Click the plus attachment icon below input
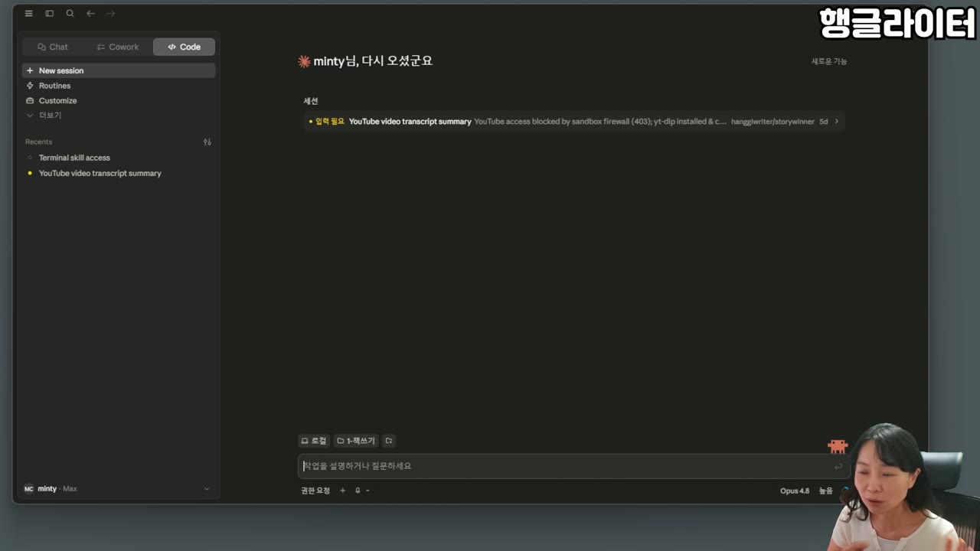Screen dimensions: 980x551 [x=342, y=491]
